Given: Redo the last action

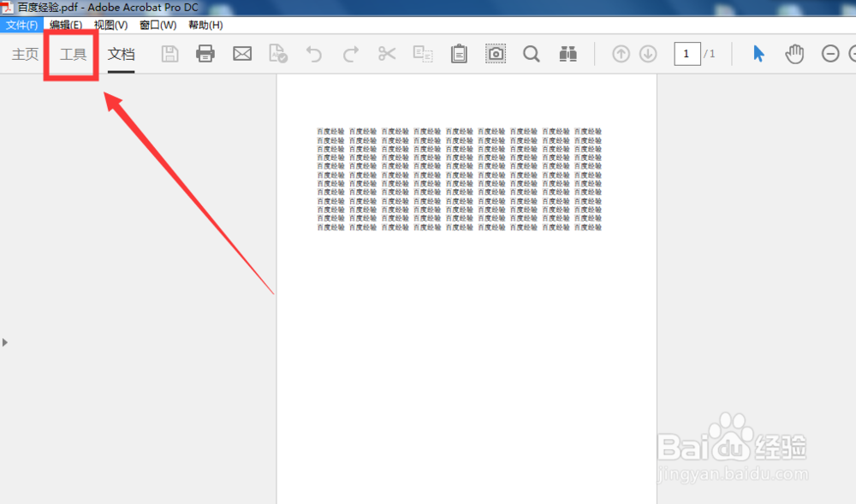Looking at the screenshot, I should pyautogui.click(x=350, y=54).
